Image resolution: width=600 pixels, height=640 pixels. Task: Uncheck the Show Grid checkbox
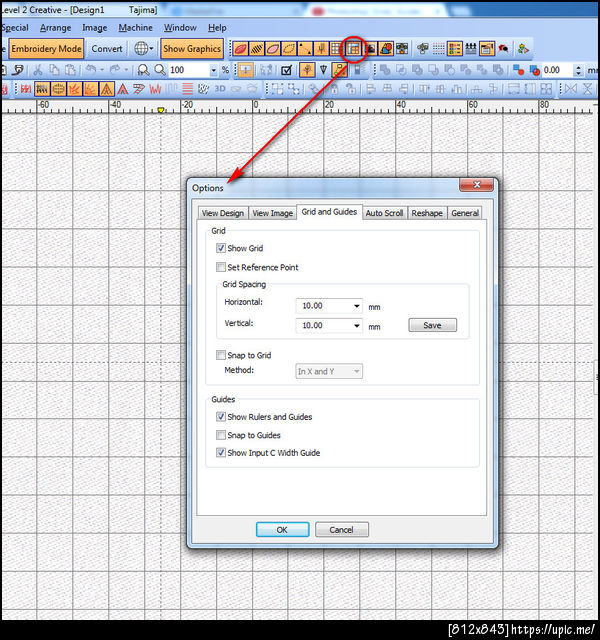pyautogui.click(x=221, y=248)
